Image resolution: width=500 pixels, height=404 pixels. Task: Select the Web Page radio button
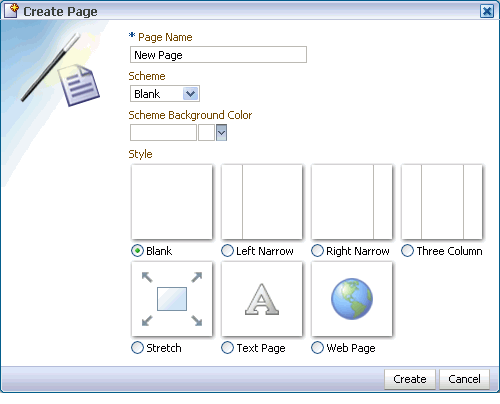[x=317, y=348]
